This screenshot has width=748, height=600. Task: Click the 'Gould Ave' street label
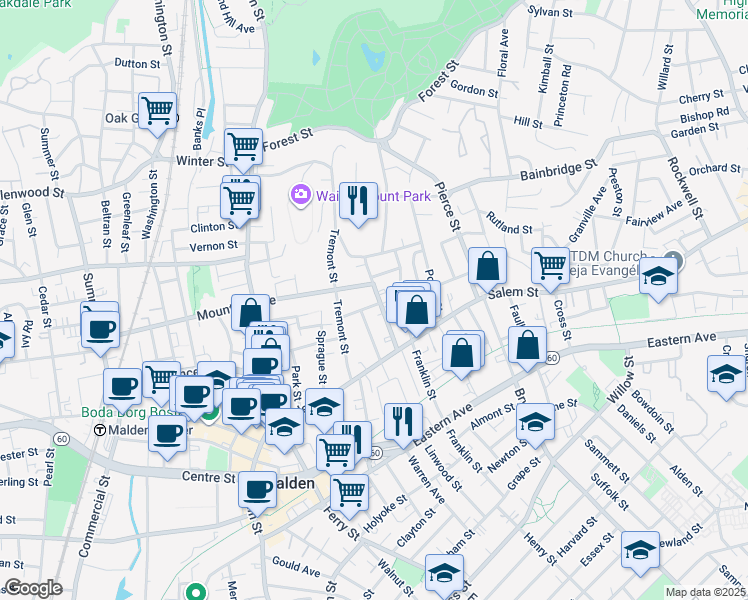click(x=296, y=566)
